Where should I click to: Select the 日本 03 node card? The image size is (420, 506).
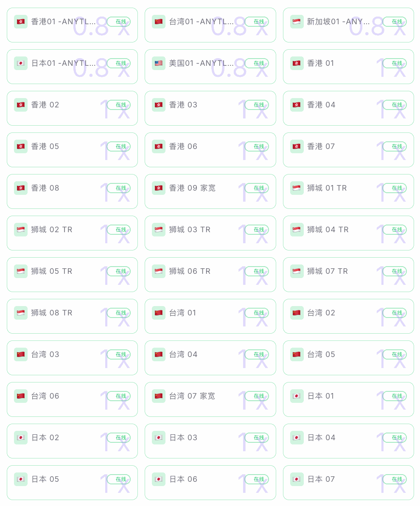click(210, 441)
